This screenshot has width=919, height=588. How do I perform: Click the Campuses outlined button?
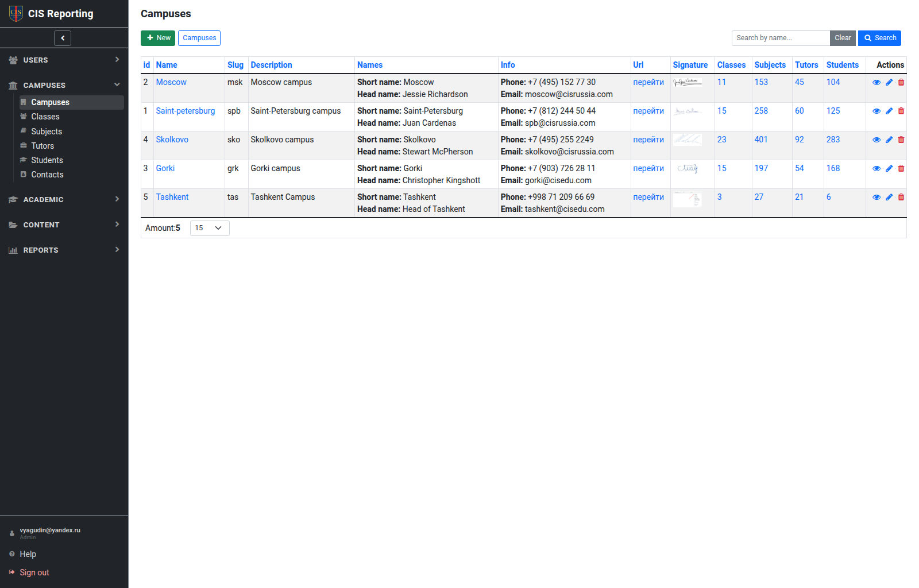coord(199,38)
